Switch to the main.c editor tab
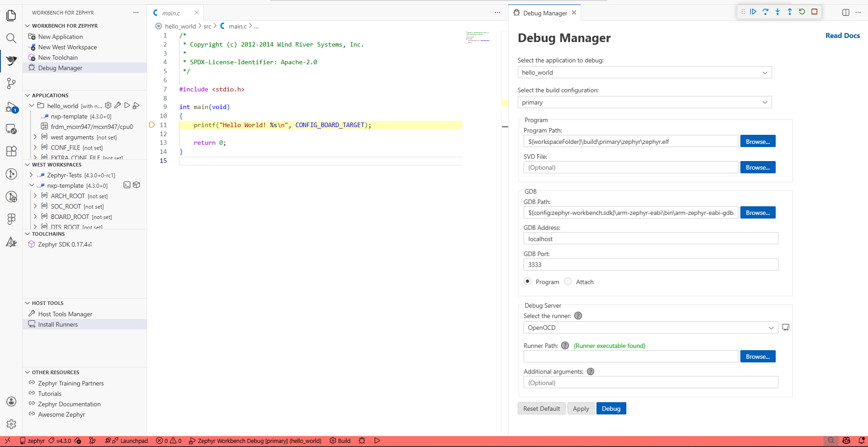This screenshot has width=868, height=447. 171,13
